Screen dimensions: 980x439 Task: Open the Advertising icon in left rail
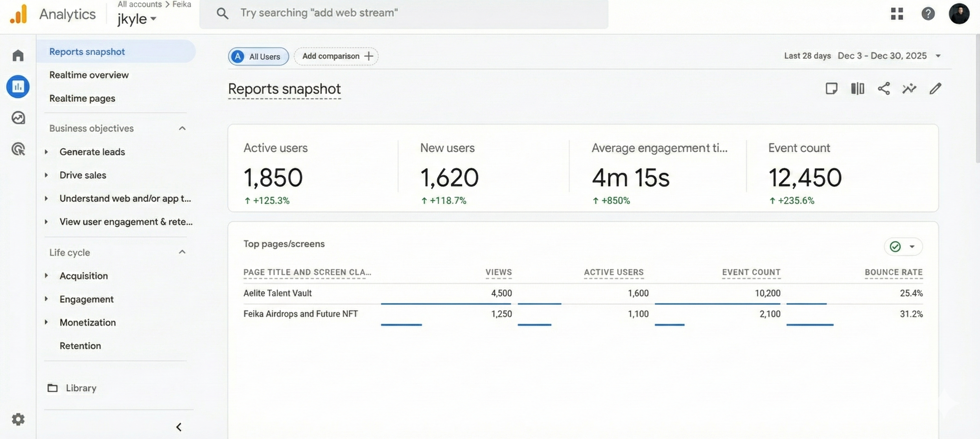point(18,149)
